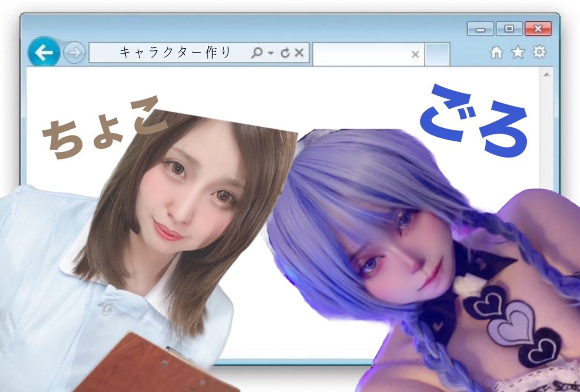Select the empty browser tab
580x392 pixels.
[360, 54]
